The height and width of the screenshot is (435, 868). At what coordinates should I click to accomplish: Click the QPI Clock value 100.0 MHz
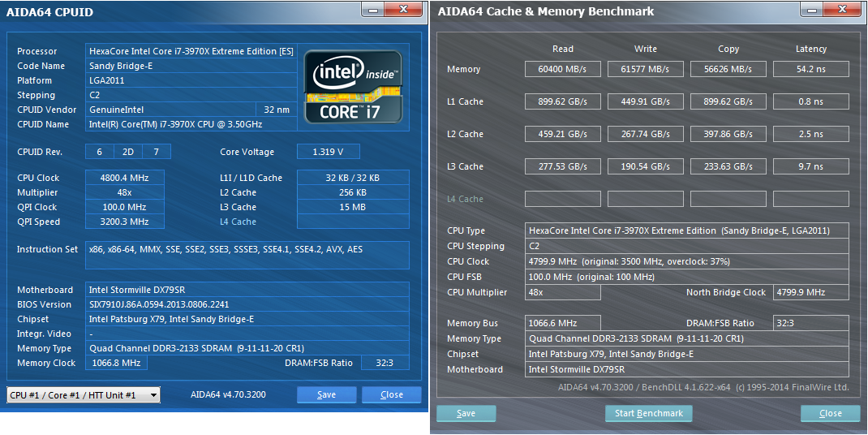(125, 207)
